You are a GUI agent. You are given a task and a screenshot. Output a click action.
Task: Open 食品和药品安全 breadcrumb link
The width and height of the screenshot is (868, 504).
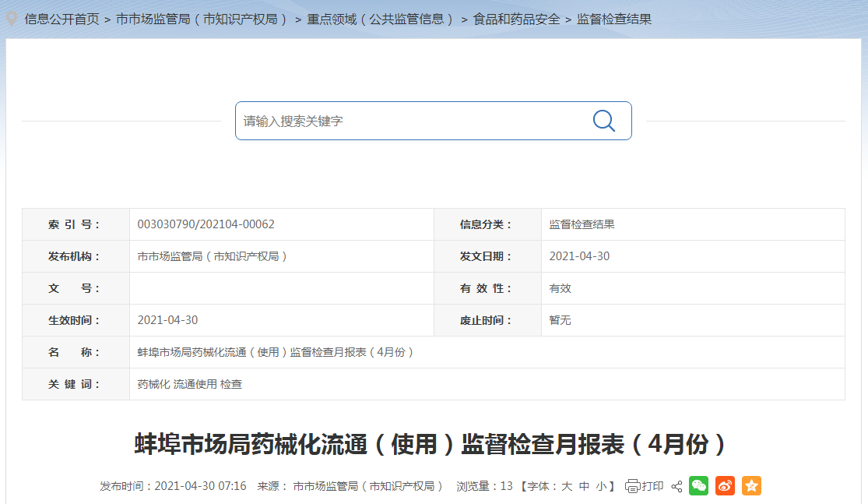click(x=516, y=19)
